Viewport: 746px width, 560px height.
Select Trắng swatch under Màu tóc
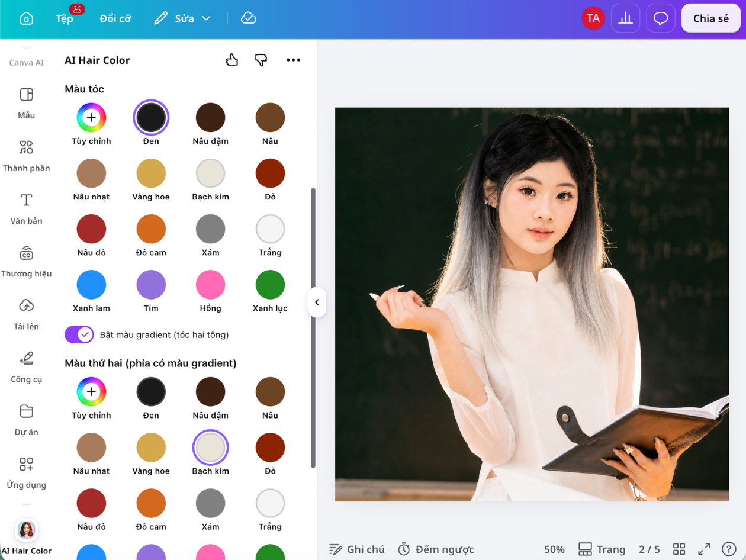[270, 228]
